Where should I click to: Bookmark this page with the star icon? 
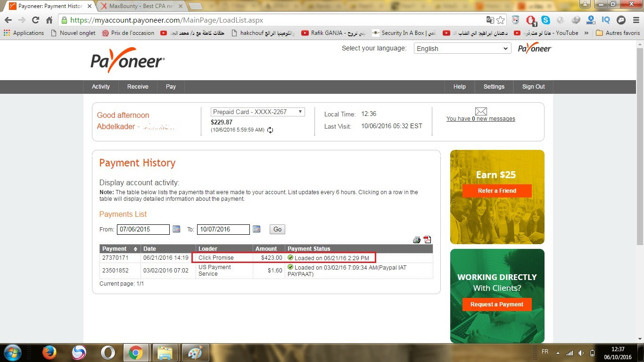click(x=501, y=20)
